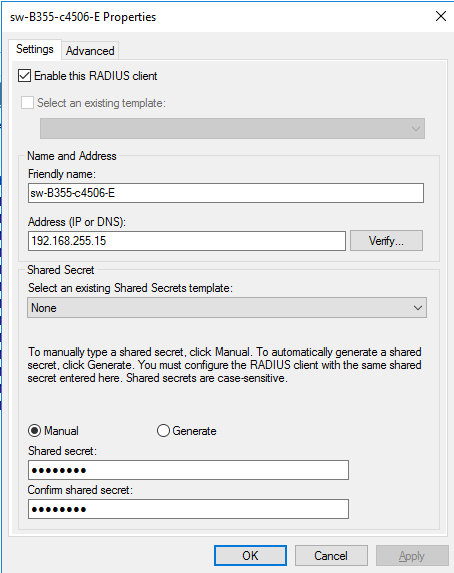Expand the Shared Secrets template dropdown

coord(227,308)
